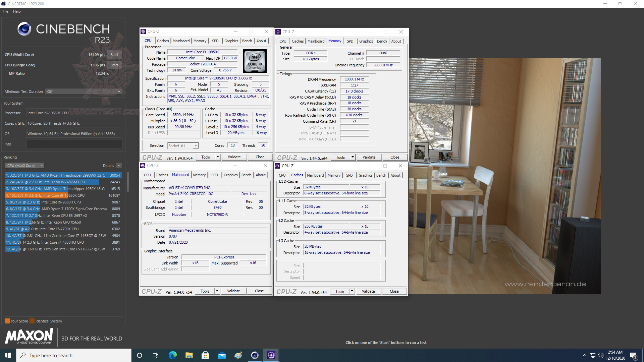Click the CPU-Z taskbar icon

pyautogui.click(x=271, y=355)
